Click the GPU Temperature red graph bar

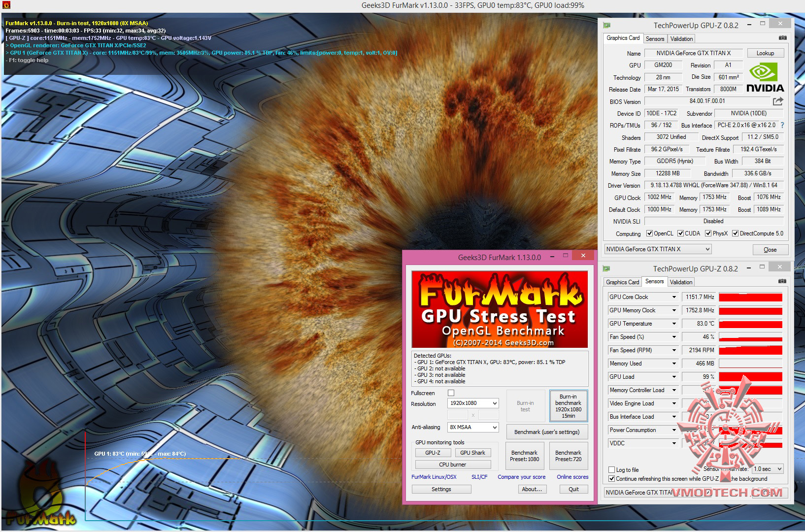[x=750, y=324]
